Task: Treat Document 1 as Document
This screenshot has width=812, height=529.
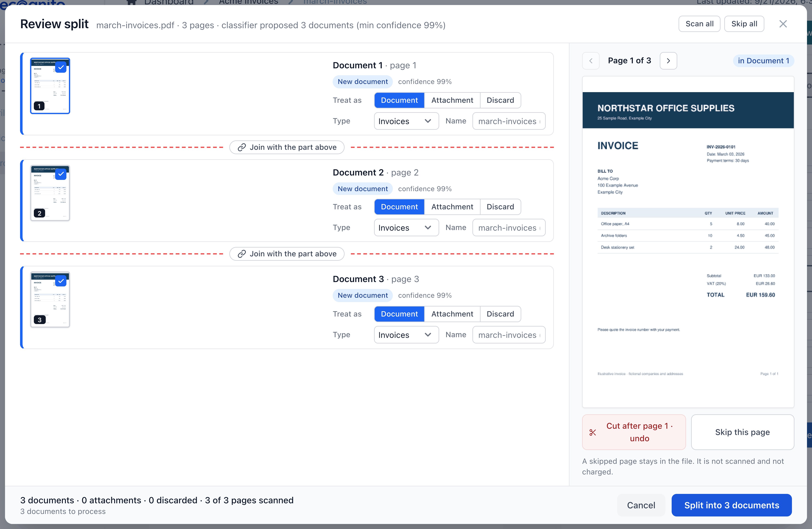Action: (x=399, y=100)
